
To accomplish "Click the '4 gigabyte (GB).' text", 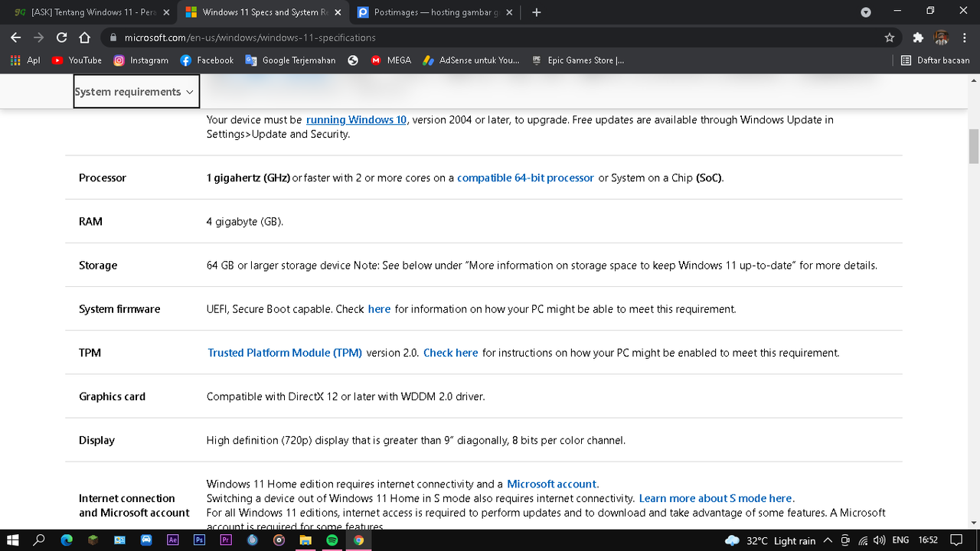I will click(245, 221).
